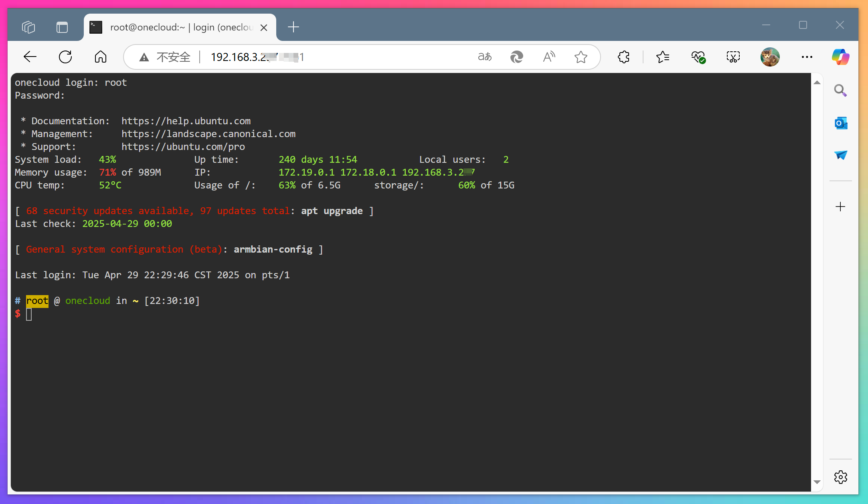Refresh the terminal page
Image resolution: width=868 pixels, height=504 pixels.
tap(65, 57)
